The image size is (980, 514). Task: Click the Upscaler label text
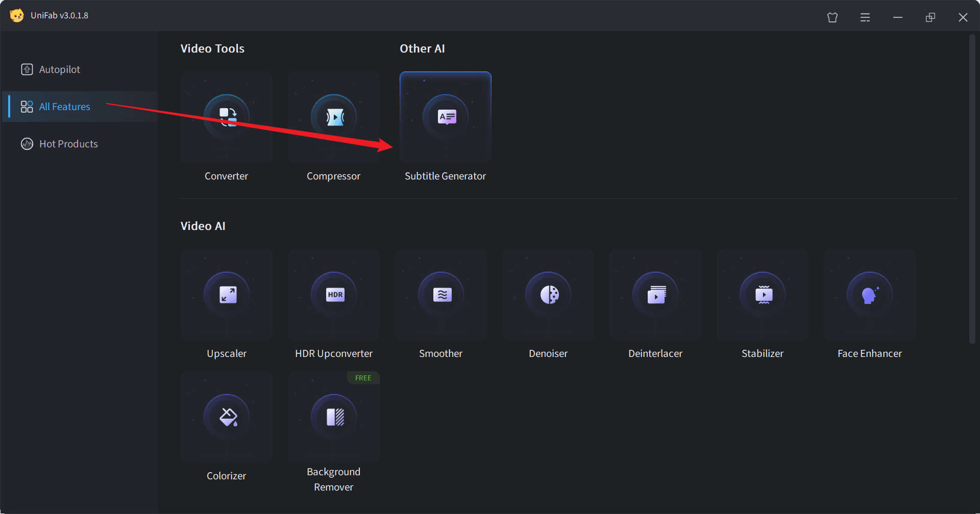click(x=227, y=353)
